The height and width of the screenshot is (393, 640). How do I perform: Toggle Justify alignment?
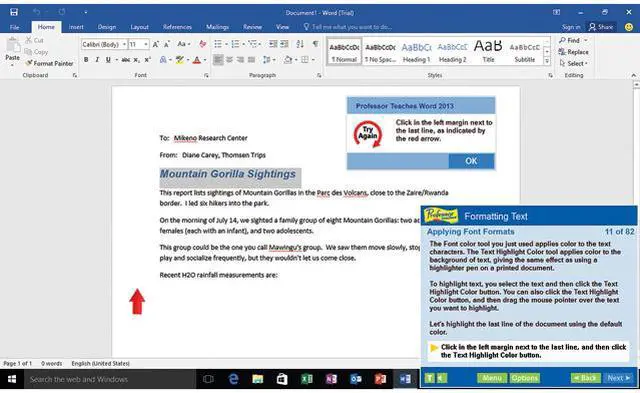251,60
